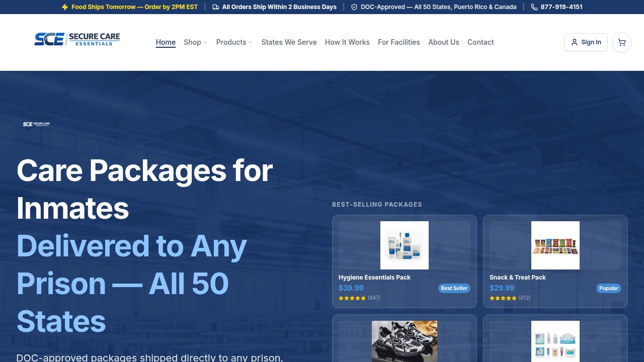The height and width of the screenshot is (362, 644).
Task: Click All Orders Ship Within 2 Business Days
Action: click(x=279, y=7)
